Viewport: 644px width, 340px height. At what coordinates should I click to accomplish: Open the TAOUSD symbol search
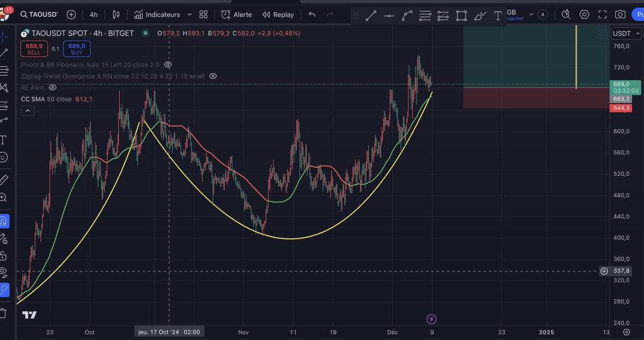pos(40,15)
